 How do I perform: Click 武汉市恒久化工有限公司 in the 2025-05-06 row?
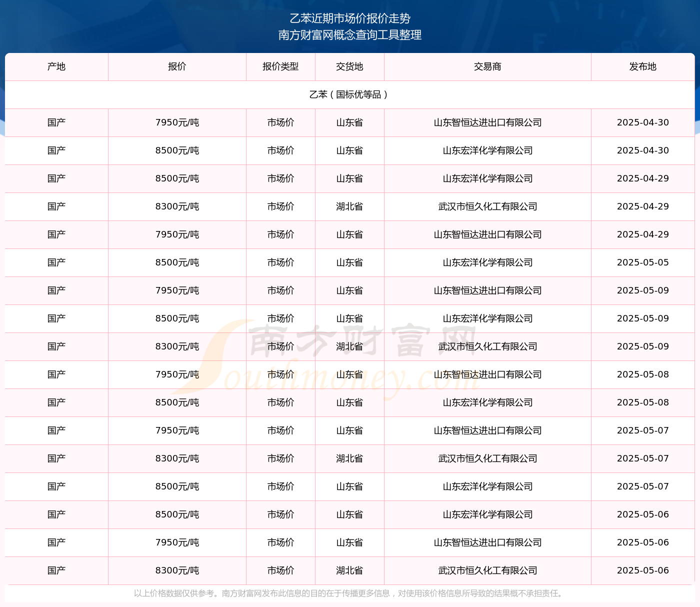coord(487,570)
